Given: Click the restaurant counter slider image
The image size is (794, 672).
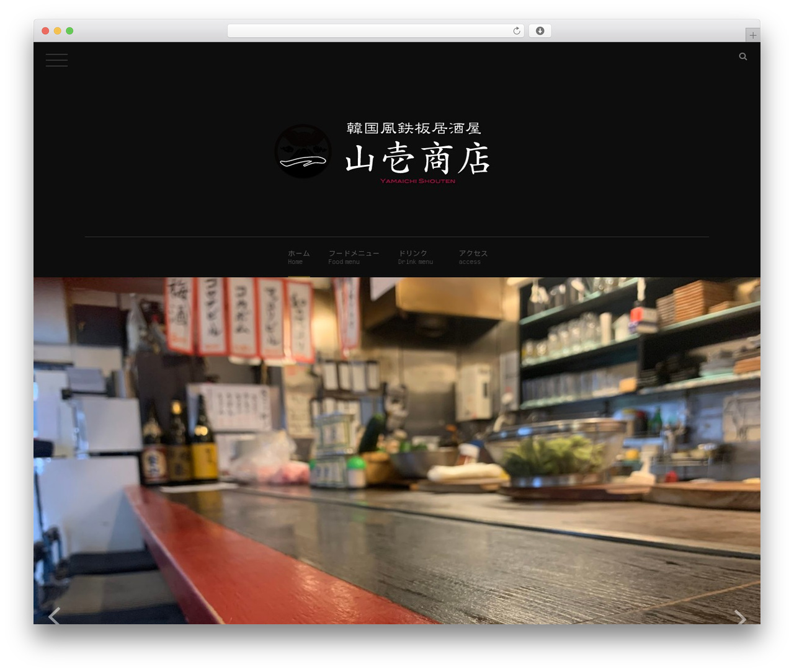Looking at the screenshot, I should (397, 451).
